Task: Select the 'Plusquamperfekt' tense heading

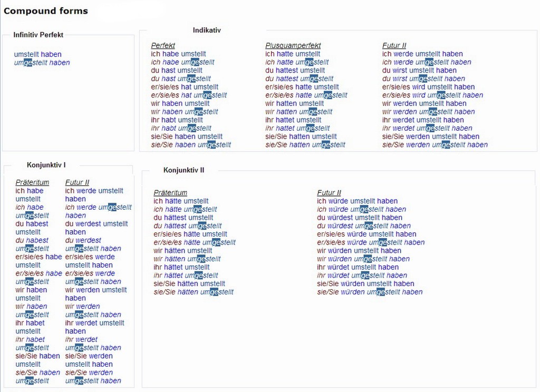Action: click(x=293, y=46)
